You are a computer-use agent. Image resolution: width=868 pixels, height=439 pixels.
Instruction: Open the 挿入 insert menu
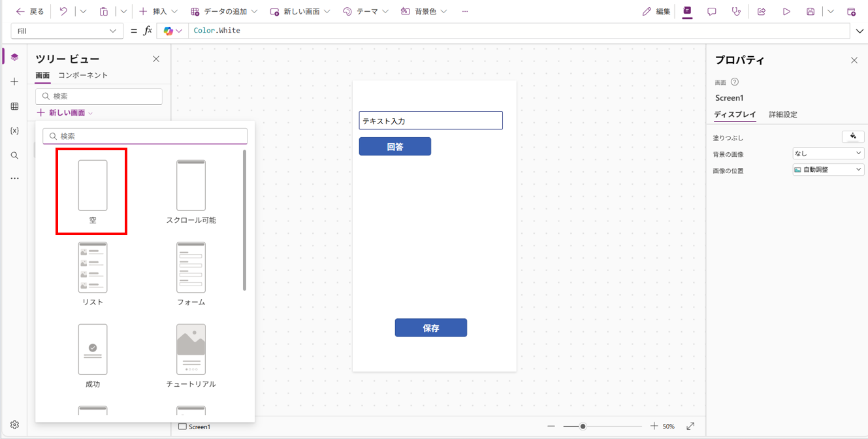coord(157,12)
